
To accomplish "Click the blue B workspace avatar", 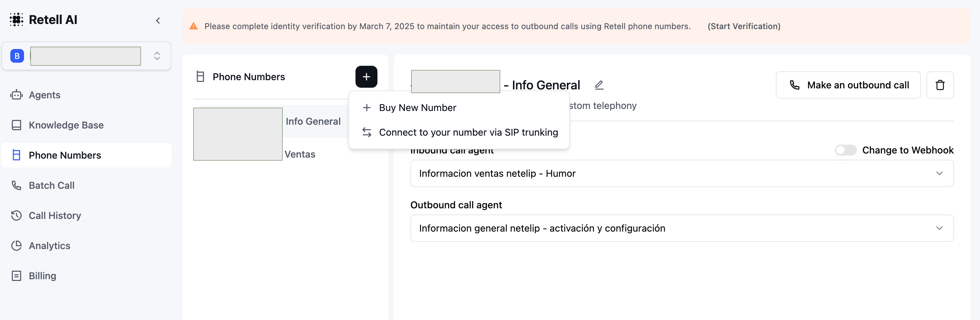I will click(17, 56).
